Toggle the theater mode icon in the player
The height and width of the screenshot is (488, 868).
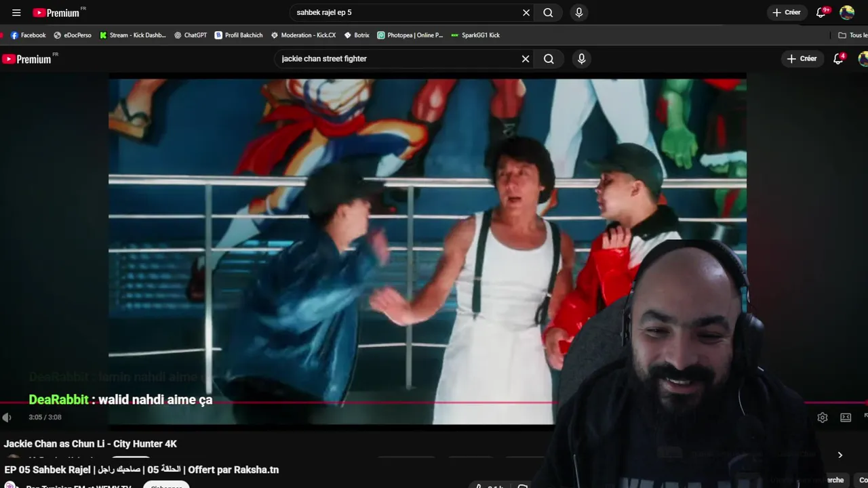pos(846,418)
